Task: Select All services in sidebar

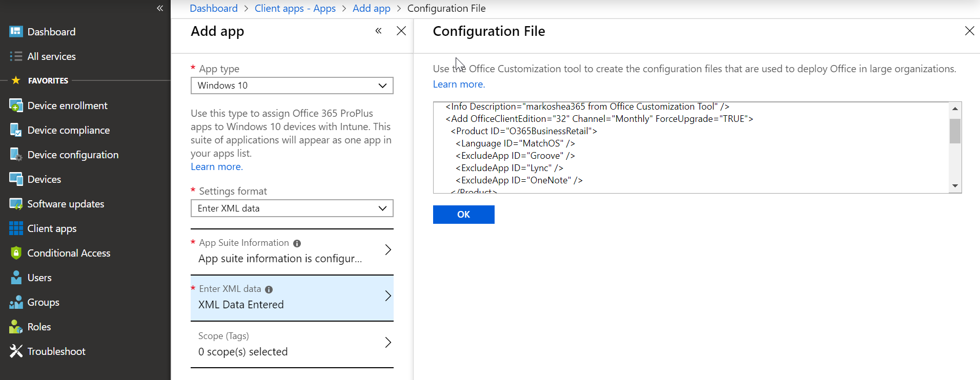Action: click(x=51, y=56)
